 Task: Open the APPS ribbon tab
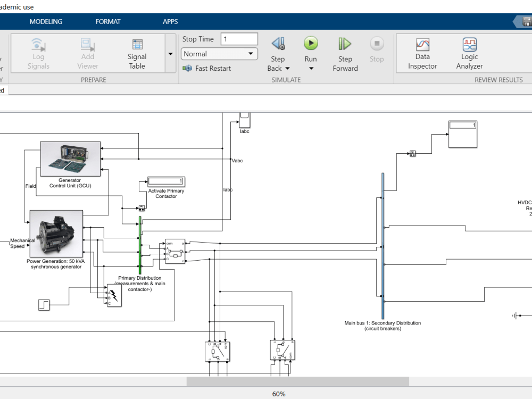pyautogui.click(x=170, y=21)
